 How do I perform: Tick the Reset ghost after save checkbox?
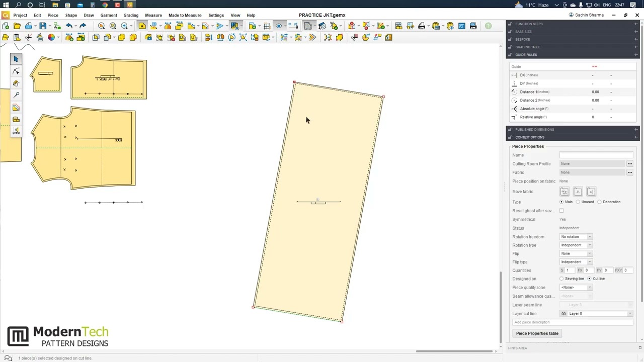tap(561, 211)
